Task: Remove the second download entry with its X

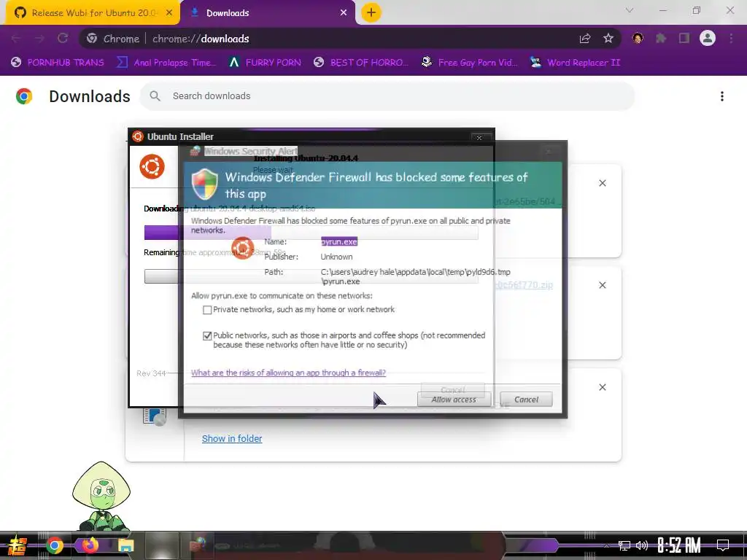Action: (603, 285)
